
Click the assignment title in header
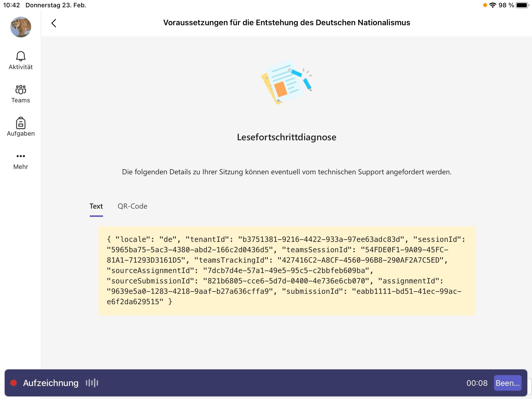[287, 23]
